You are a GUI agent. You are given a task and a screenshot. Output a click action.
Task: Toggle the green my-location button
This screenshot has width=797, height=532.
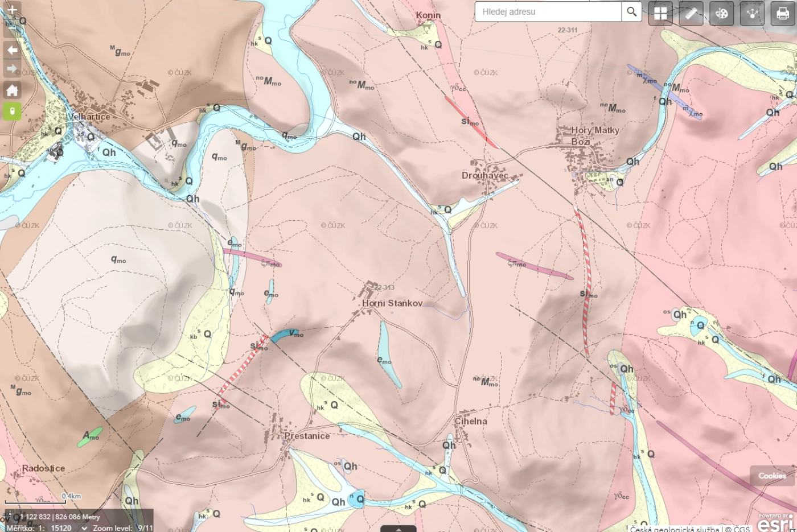(x=12, y=111)
